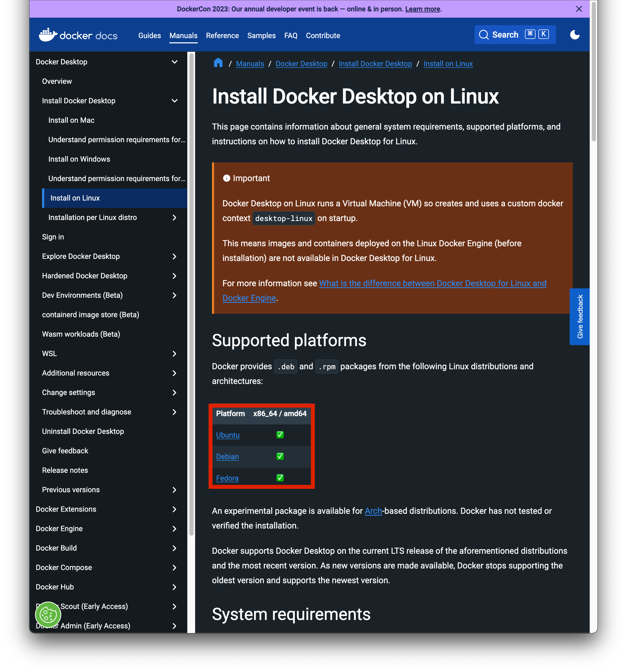Click the home icon in breadcrumbs

coord(218,63)
